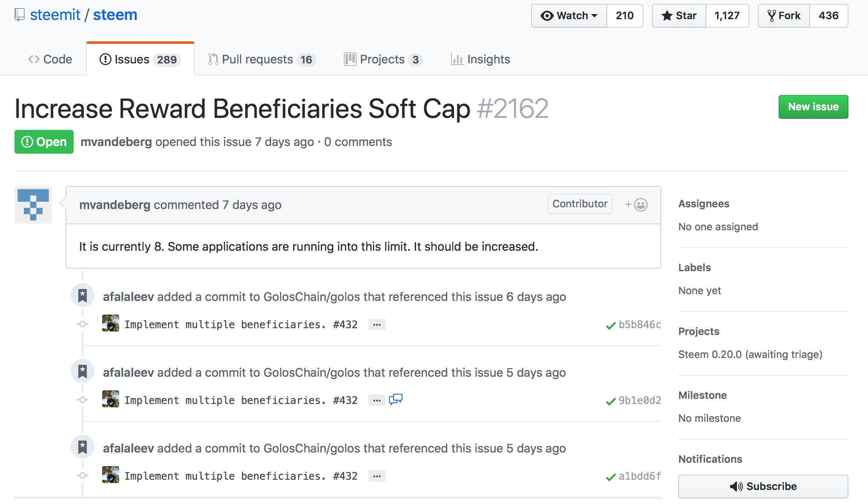Image resolution: width=868 pixels, height=504 pixels.
Task: Expand ellipsis for commit a1bdd6f
Action: click(x=377, y=476)
